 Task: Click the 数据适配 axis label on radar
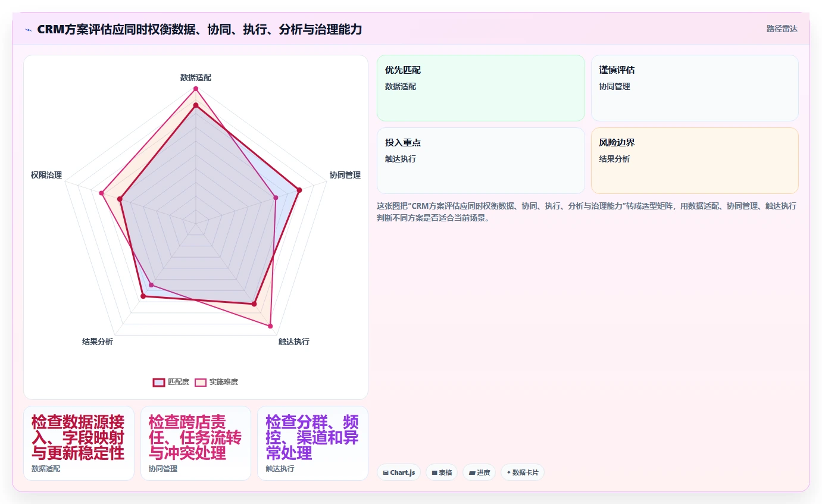tap(195, 77)
